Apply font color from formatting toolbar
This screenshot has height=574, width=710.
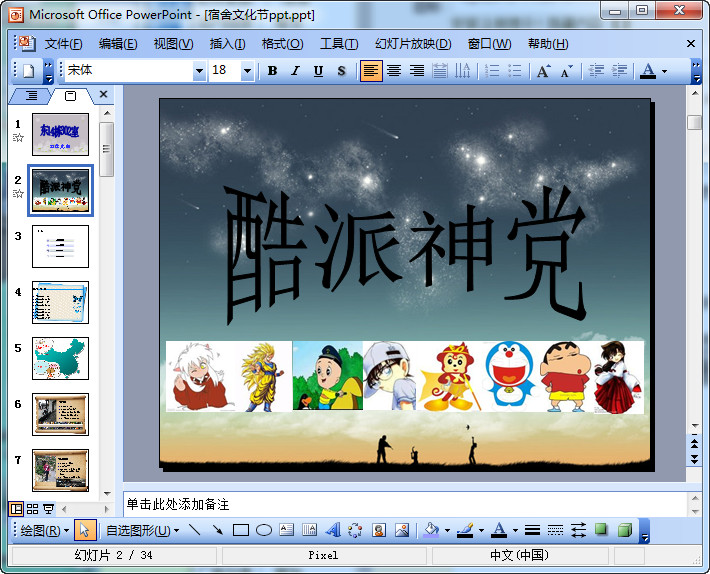(x=648, y=71)
